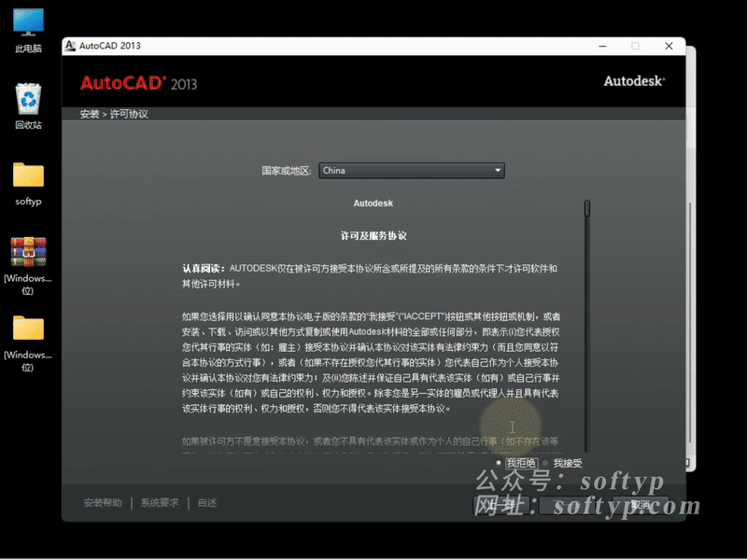Open the 国家或地区 China dropdown

pyautogui.click(x=411, y=171)
